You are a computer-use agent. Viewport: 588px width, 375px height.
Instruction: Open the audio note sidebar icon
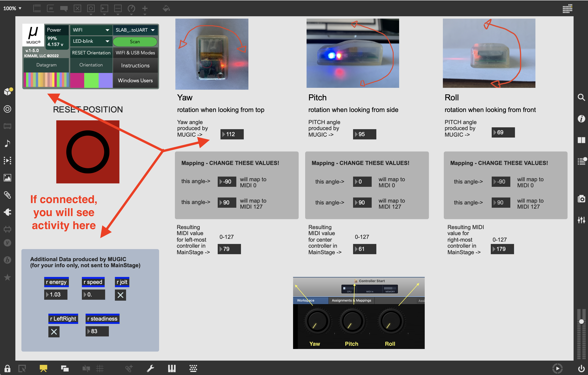7,143
